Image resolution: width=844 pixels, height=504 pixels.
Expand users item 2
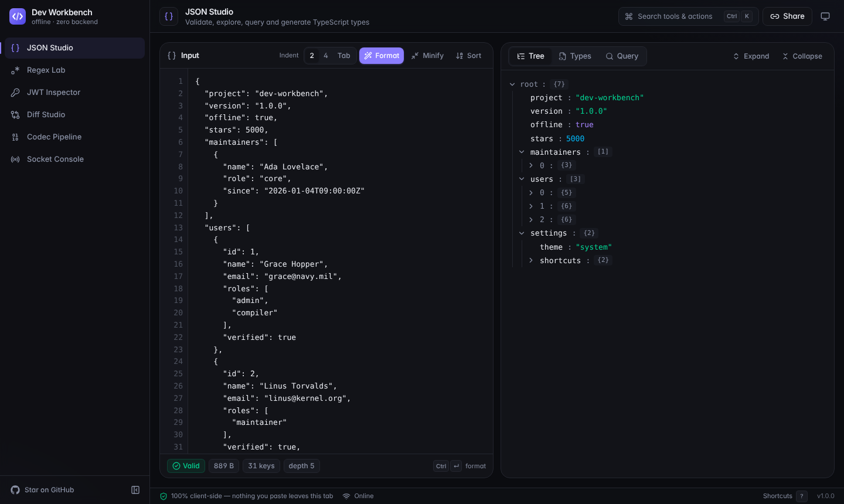click(531, 220)
